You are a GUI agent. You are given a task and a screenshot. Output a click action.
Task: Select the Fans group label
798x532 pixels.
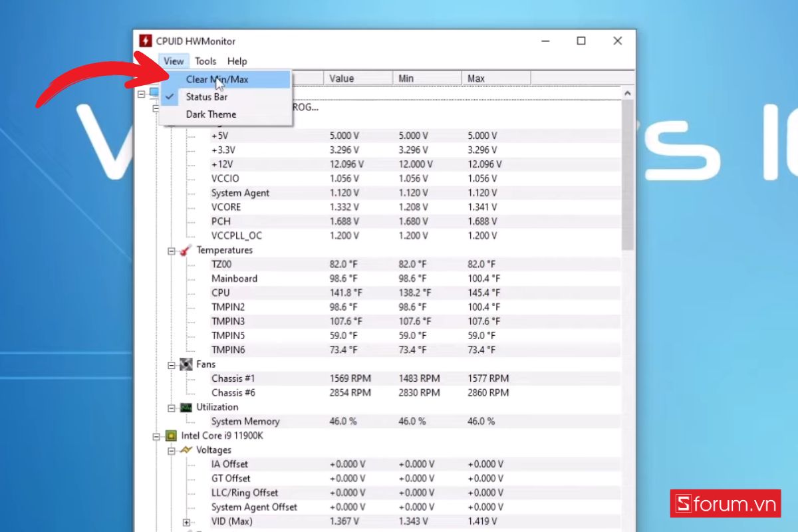(x=207, y=364)
